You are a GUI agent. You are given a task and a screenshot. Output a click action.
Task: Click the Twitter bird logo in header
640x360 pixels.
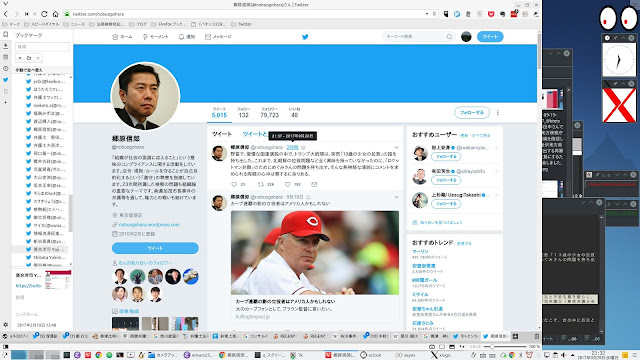pyautogui.click(x=305, y=37)
